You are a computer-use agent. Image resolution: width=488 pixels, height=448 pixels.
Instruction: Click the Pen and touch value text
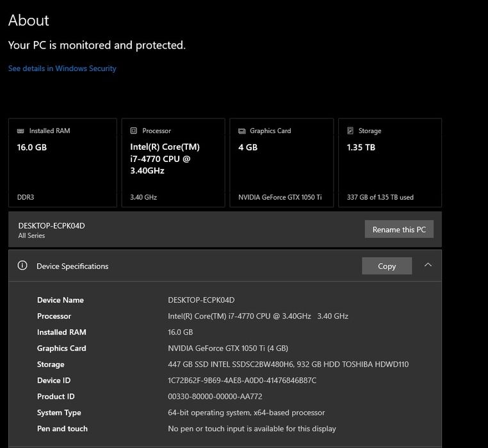pyautogui.click(x=252, y=429)
